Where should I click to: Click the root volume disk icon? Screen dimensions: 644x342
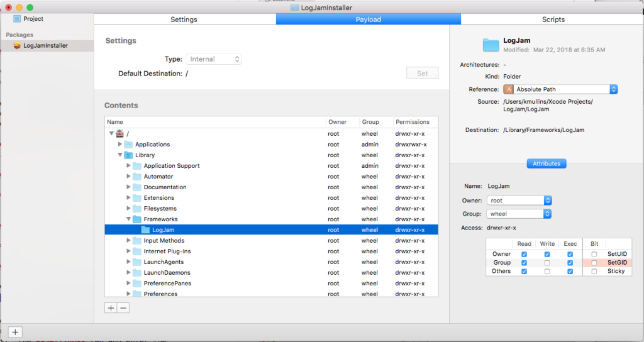pyautogui.click(x=119, y=133)
